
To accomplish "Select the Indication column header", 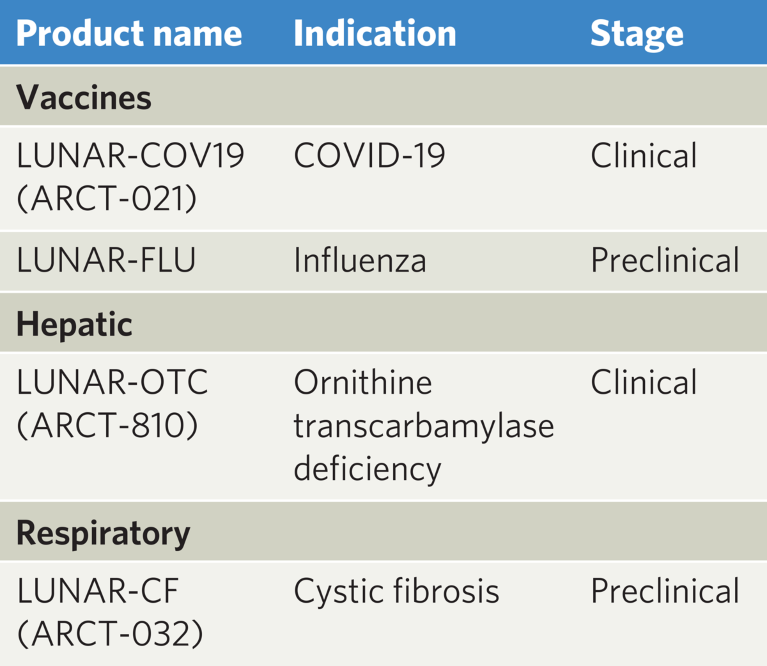I will [374, 34].
